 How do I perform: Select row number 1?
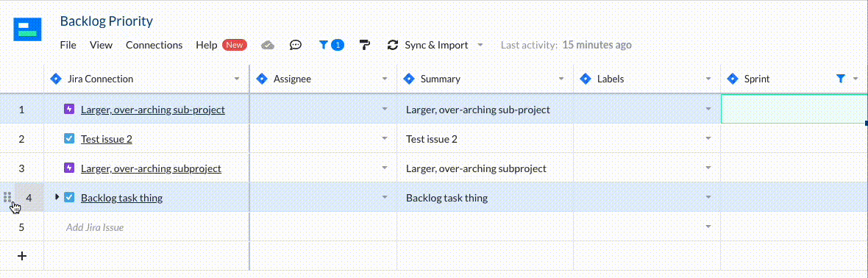click(21, 110)
